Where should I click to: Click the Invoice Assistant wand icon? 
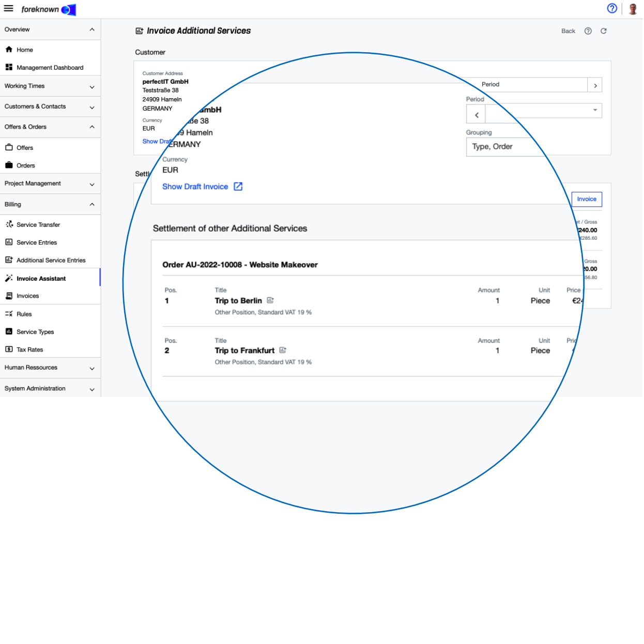pyautogui.click(x=9, y=278)
